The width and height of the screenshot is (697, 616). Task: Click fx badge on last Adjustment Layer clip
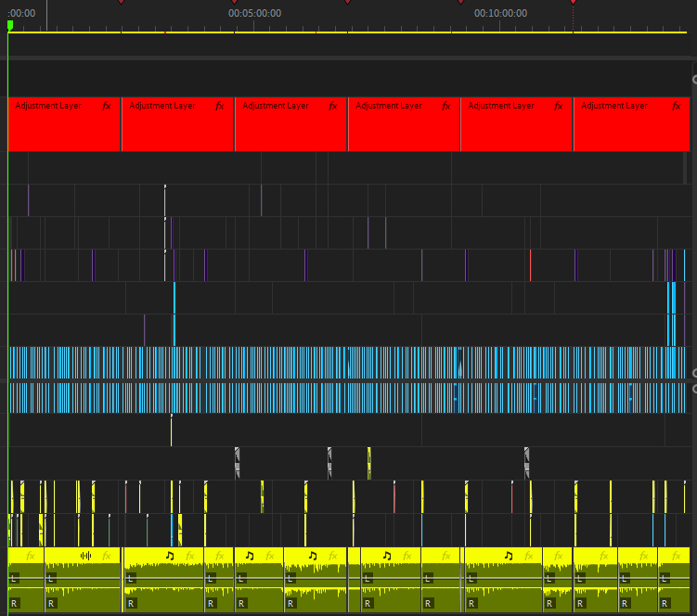[x=676, y=106]
